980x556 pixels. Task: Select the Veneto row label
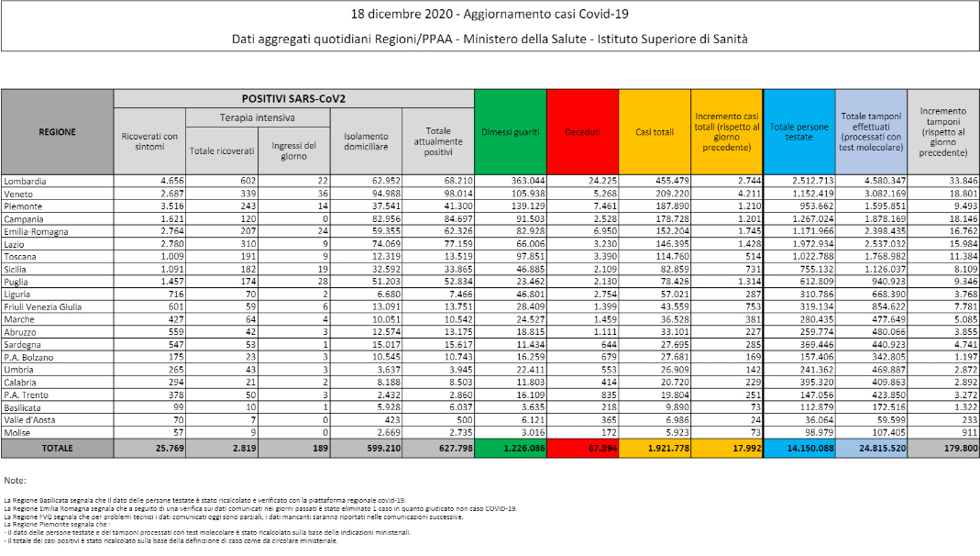tap(18, 194)
